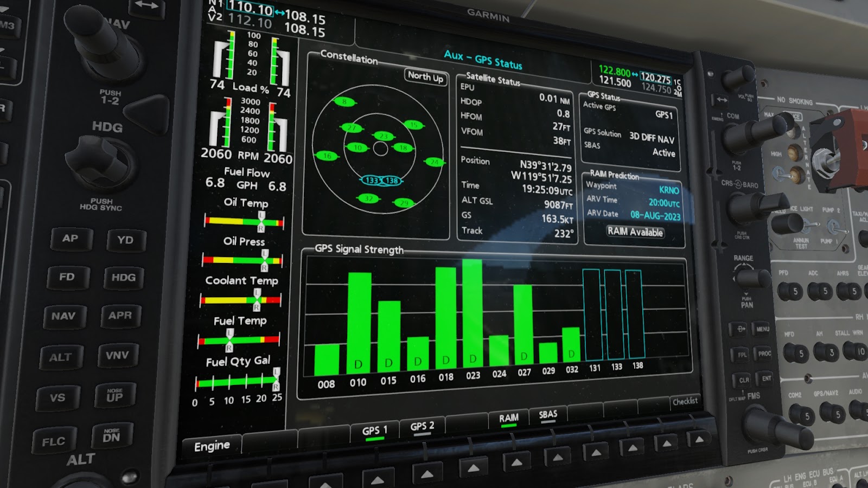868x488 pixels.
Task: Tap the softkey arrow beneath Checklist
Action: tap(699, 439)
